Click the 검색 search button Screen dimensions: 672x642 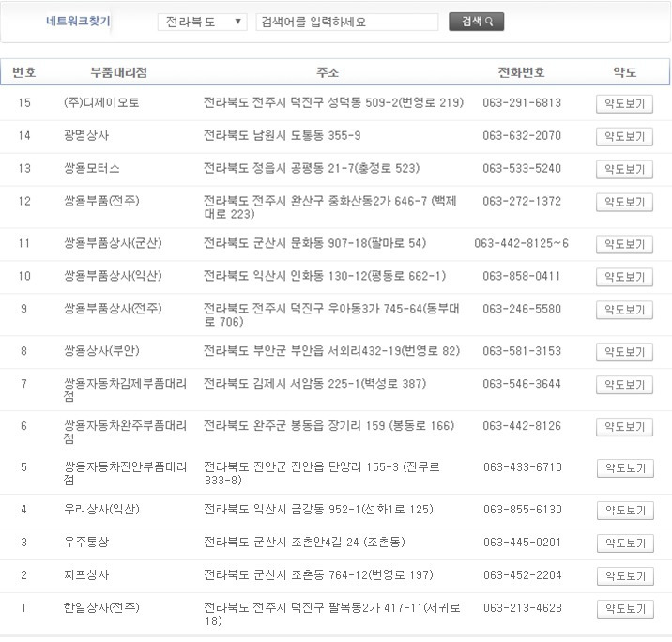pos(476,22)
